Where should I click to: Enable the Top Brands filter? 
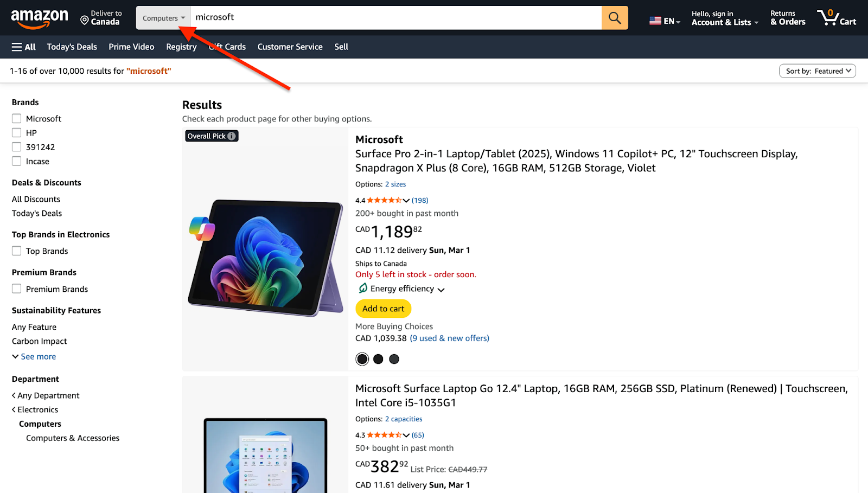[x=16, y=251]
